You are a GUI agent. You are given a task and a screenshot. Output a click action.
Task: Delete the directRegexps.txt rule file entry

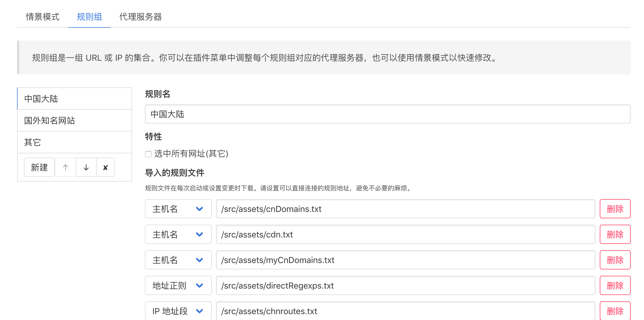pos(615,285)
